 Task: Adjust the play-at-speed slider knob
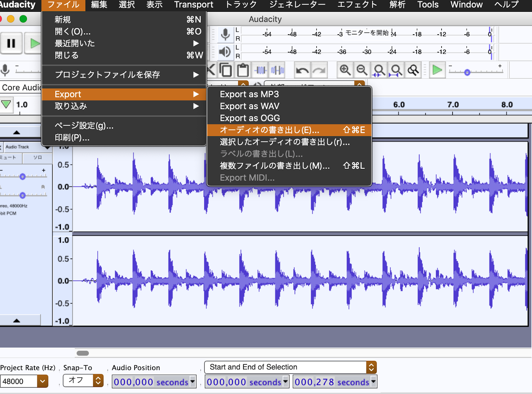pos(467,72)
